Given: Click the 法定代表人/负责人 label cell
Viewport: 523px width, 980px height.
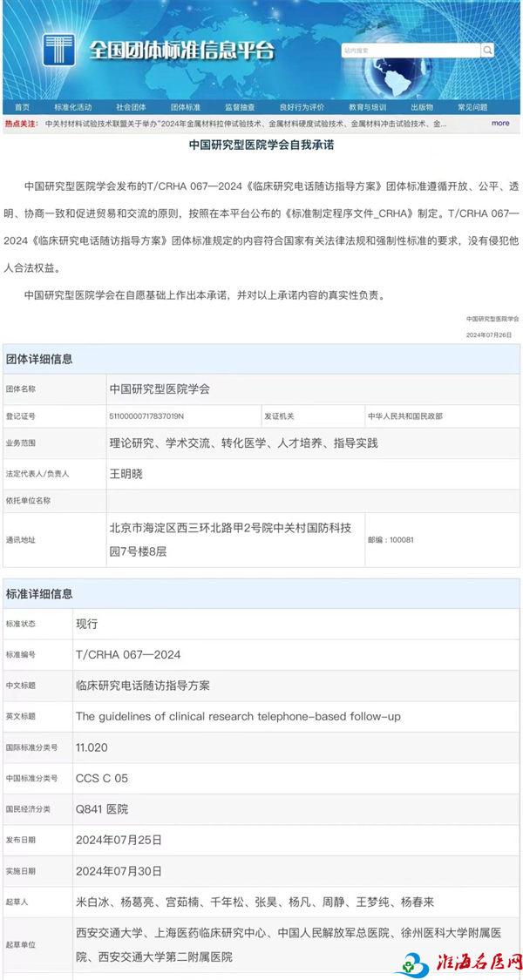Looking at the screenshot, I should pos(54,474).
